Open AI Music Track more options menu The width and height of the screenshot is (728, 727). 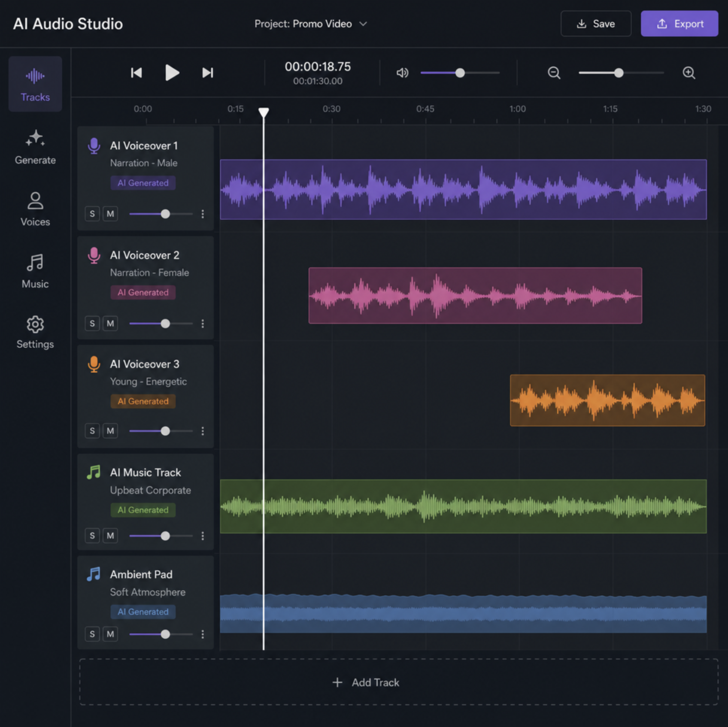pyautogui.click(x=203, y=536)
